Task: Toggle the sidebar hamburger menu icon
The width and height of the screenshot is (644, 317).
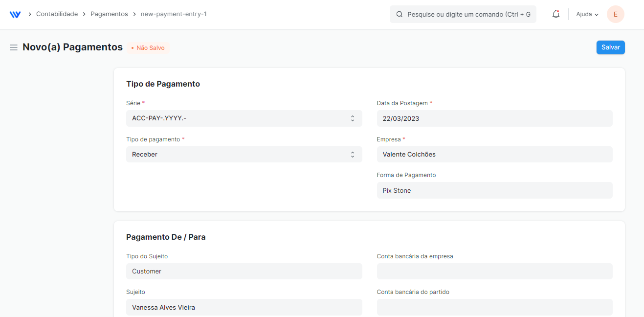Action: (14, 47)
